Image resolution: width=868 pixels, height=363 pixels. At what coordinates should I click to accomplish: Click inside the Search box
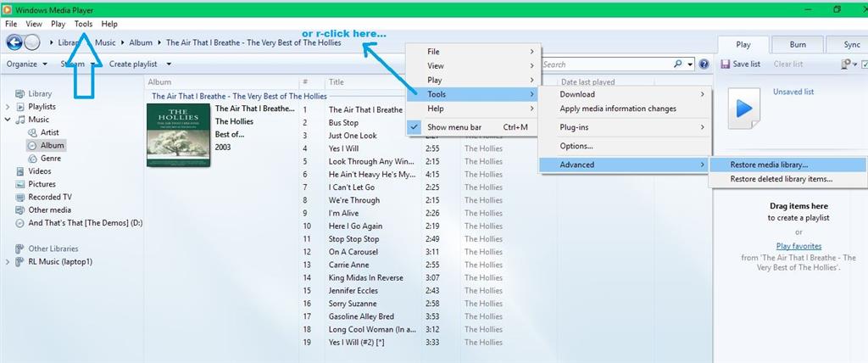click(606, 64)
